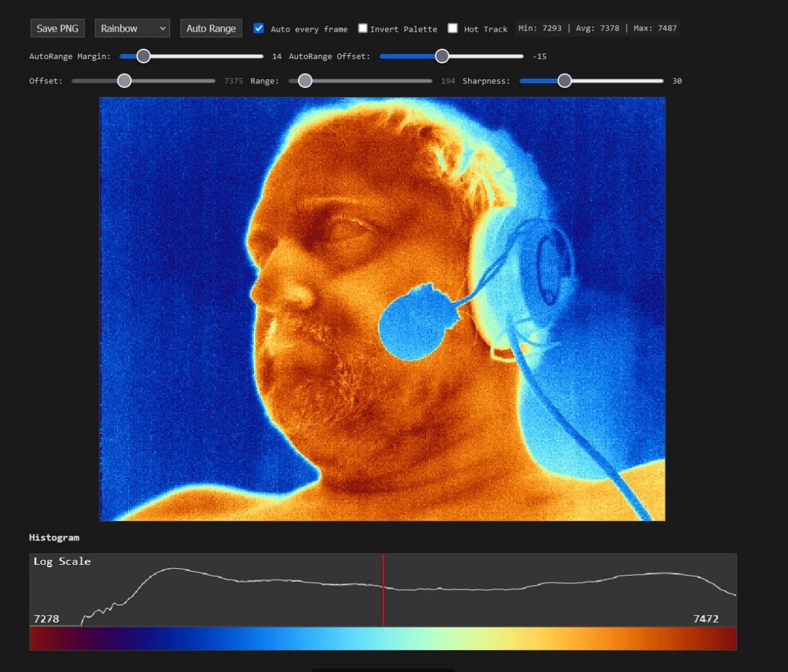788x672 pixels.
Task: Click the Min/Avg/Max statistics readout
Action: (x=597, y=28)
